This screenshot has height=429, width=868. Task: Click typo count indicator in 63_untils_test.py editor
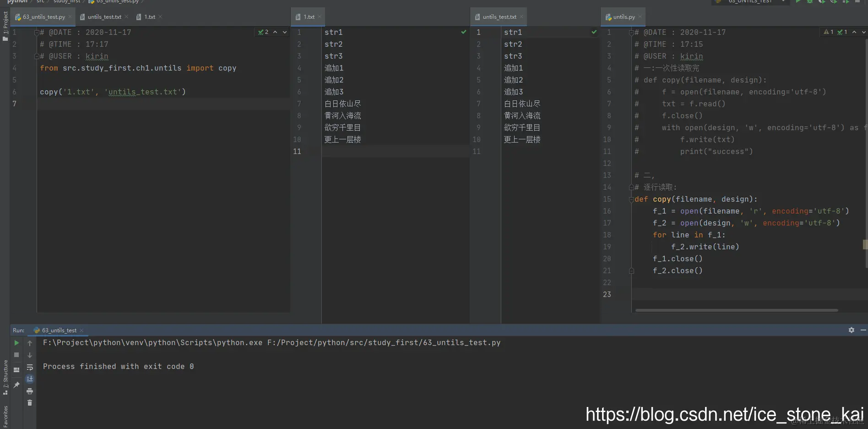[x=263, y=32]
